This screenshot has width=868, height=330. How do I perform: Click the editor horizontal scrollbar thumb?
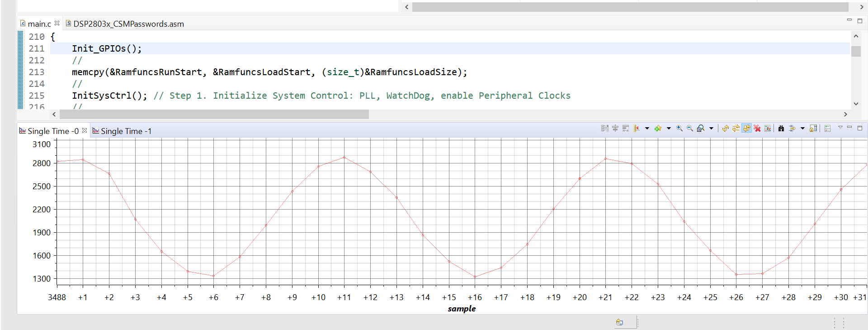point(214,115)
